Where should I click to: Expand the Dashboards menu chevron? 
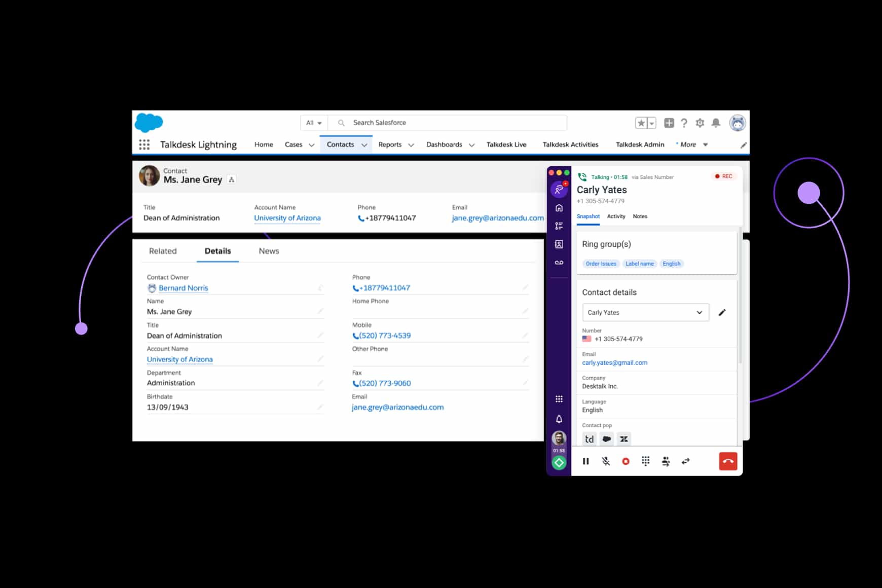coord(471,145)
